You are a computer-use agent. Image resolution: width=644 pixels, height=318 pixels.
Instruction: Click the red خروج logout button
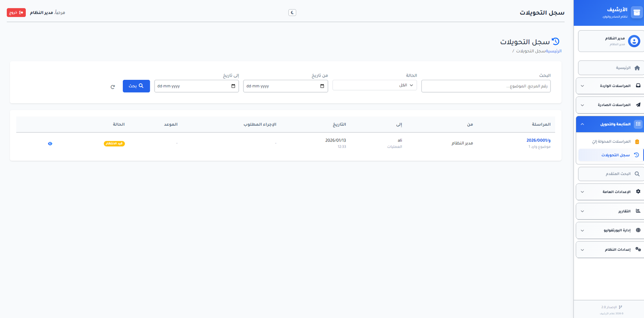point(16,12)
